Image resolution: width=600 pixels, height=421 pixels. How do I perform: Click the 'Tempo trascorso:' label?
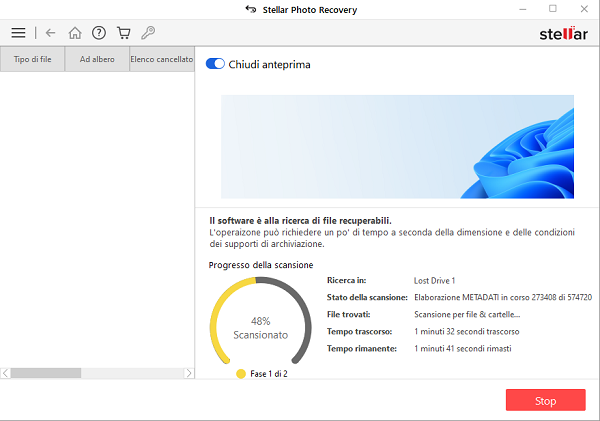point(359,331)
